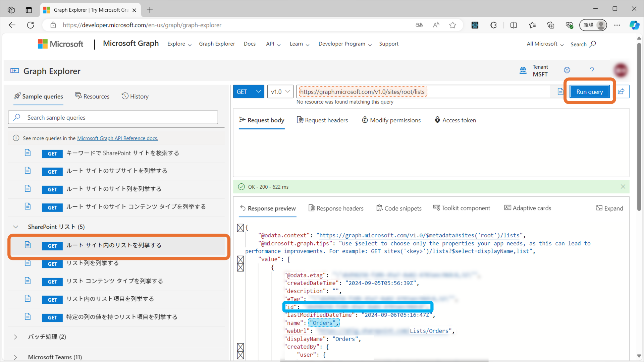The width and height of the screenshot is (644, 362).
Task: Select sample query リスト内のリスト項目を列挙する
Action: coord(116,299)
